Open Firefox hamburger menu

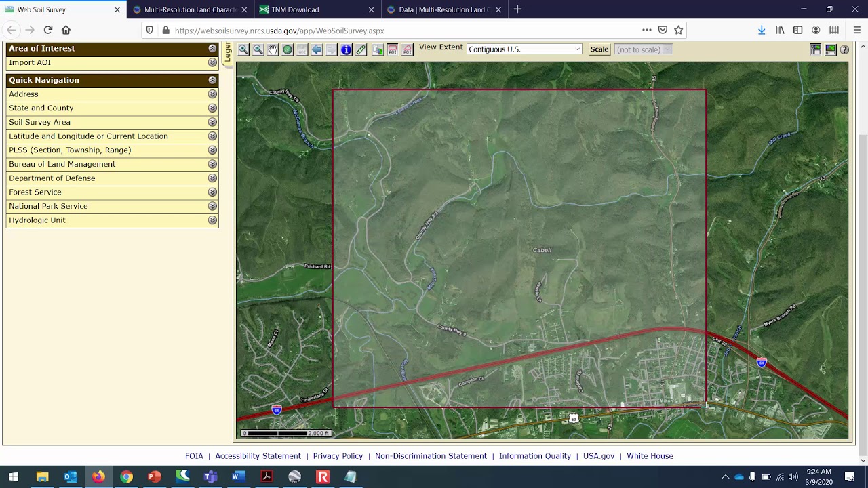pos(857,30)
